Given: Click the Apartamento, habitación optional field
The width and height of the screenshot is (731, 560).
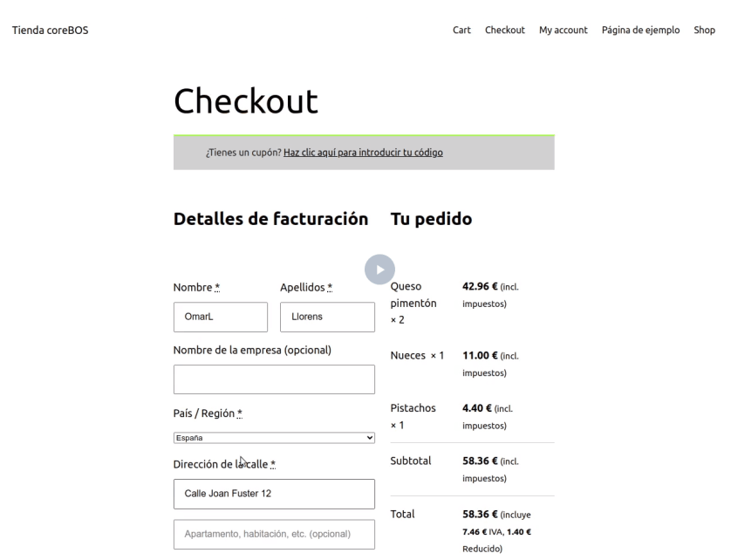Looking at the screenshot, I should [274, 535].
